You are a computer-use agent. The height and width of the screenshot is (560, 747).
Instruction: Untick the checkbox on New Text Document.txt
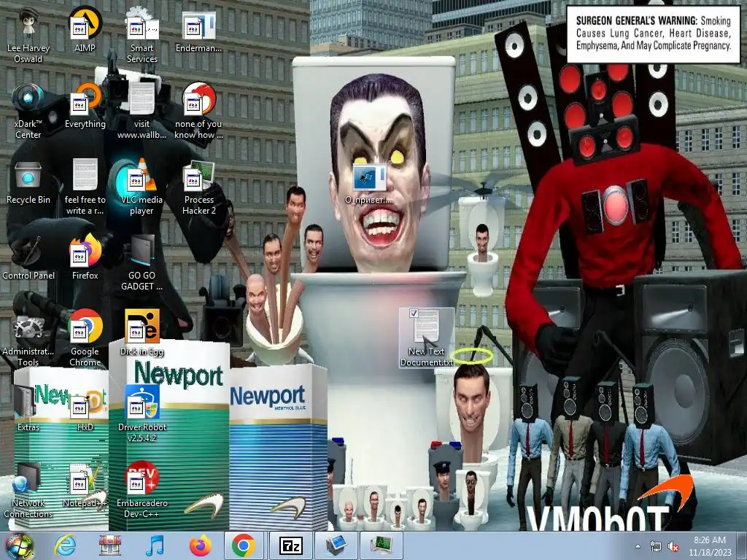[x=414, y=313]
